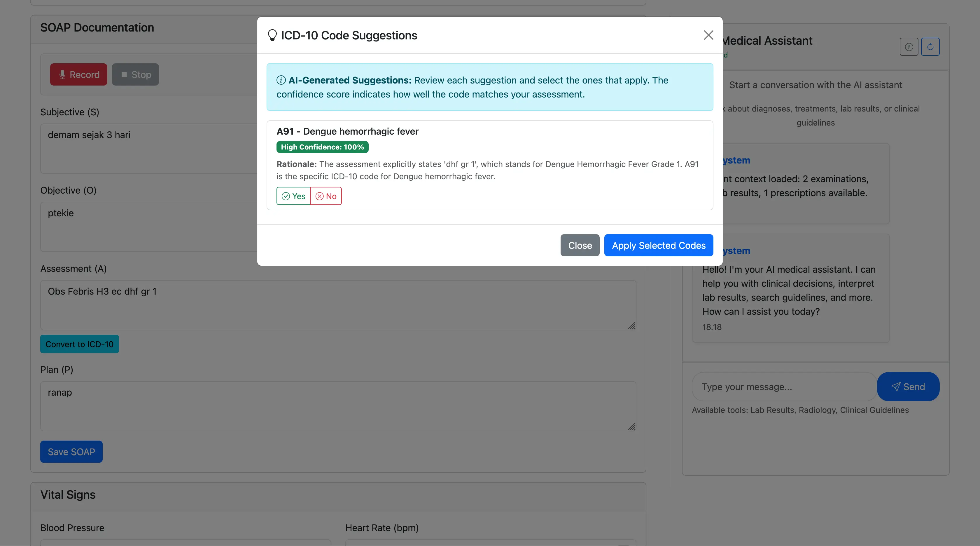This screenshot has width=980, height=546.
Task: Click the lightbulb icon in dialog title
Action: (272, 35)
